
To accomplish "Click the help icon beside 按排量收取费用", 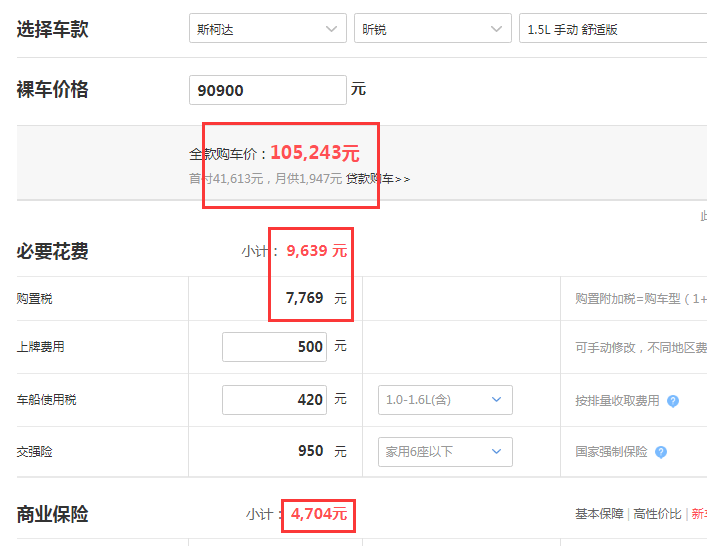I will pos(673,401).
